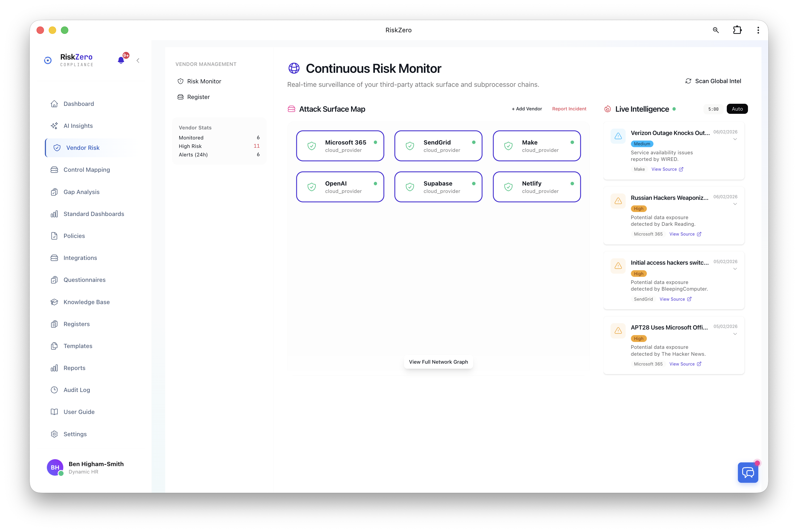Go to Control Mapping in sidebar
Viewport: 798px width, 532px height.
point(87,170)
